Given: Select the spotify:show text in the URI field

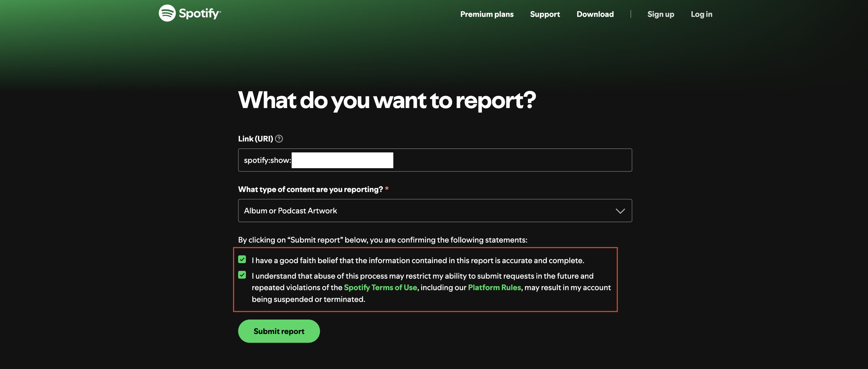Looking at the screenshot, I should coord(267,160).
